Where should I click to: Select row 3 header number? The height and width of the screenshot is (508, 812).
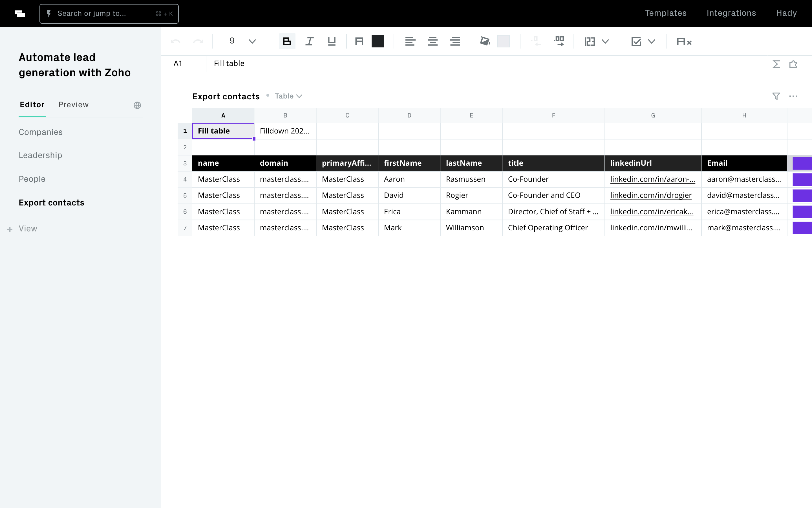pyautogui.click(x=185, y=163)
